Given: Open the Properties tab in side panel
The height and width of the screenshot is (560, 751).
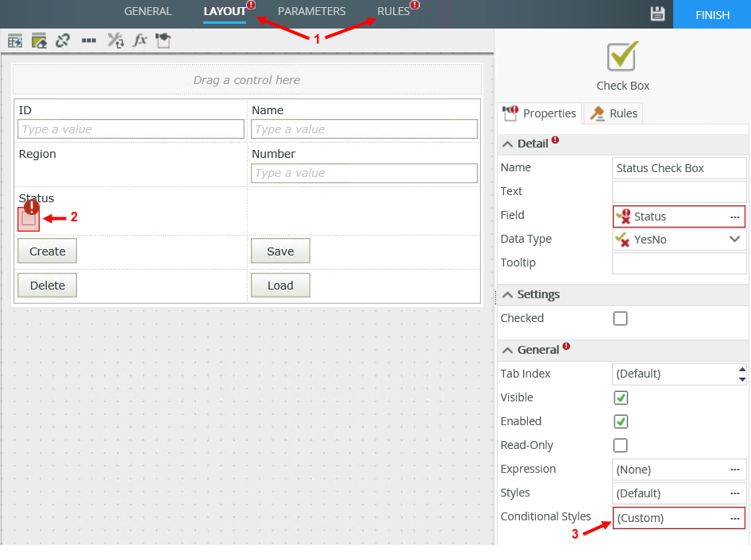Looking at the screenshot, I should 539,113.
